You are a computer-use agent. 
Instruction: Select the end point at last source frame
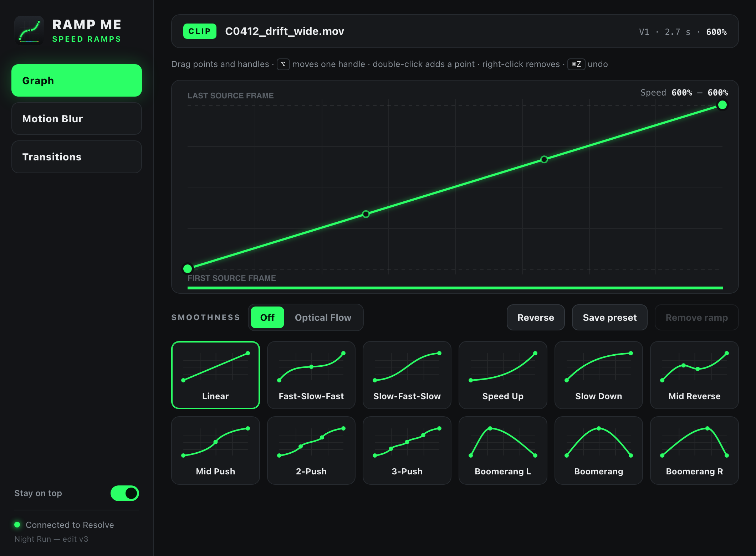tap(722, 105)
